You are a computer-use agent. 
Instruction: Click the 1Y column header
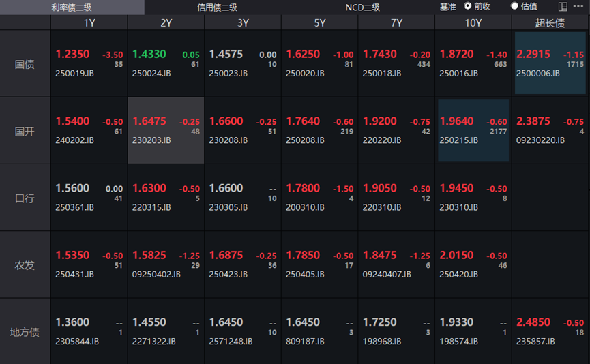(x=89, y=22)
